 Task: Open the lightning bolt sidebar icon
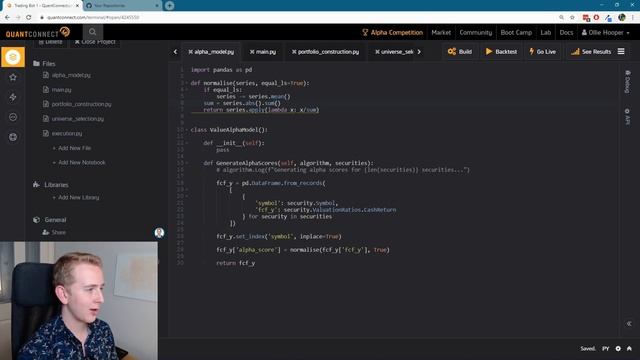point(13,97)
